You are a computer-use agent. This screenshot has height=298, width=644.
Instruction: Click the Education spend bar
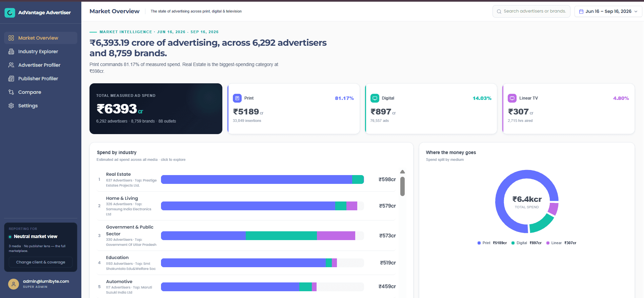(x=262, y=263)
